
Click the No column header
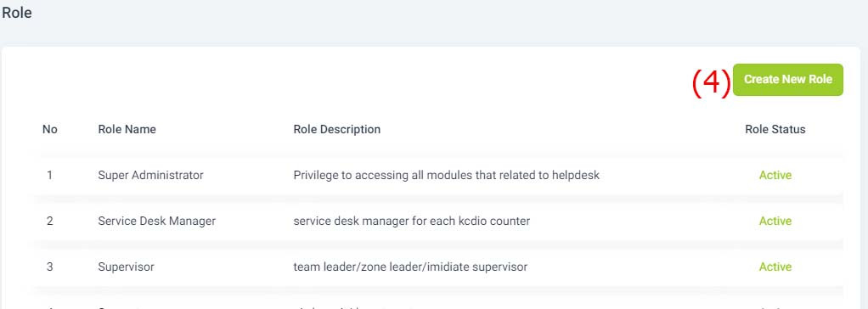coord(50,129)
